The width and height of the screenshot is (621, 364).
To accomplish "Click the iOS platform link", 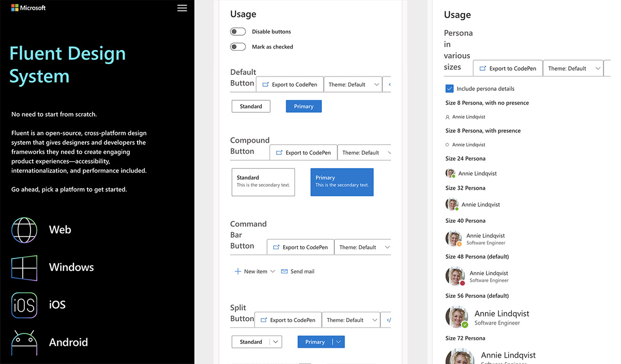I will click(57, 305).
